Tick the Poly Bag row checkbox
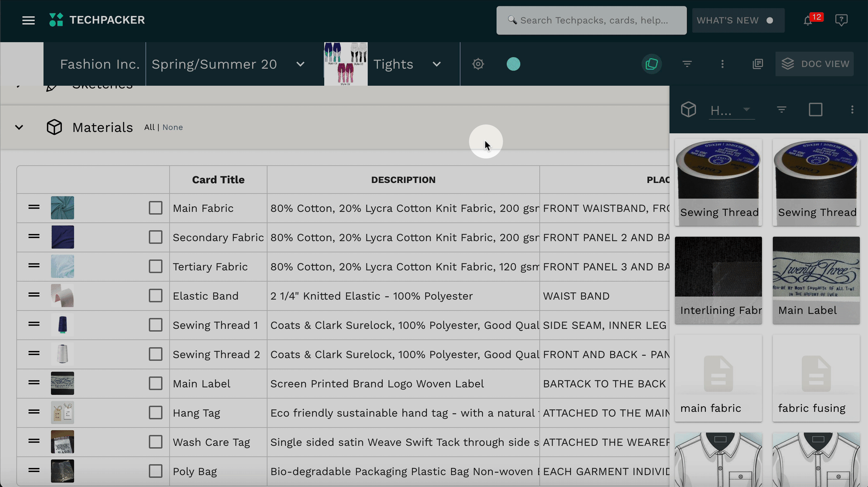 (x=155, y=471)
